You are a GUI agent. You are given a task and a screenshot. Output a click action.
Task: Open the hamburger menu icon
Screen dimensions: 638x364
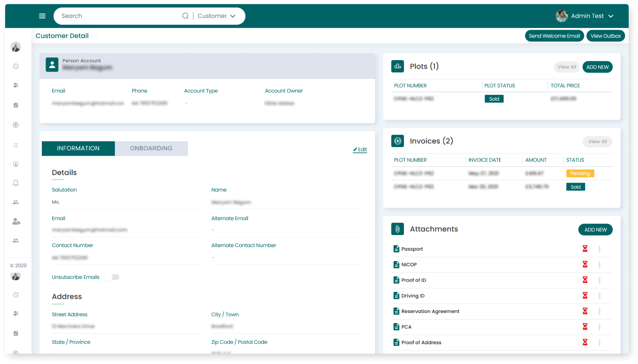42,16
